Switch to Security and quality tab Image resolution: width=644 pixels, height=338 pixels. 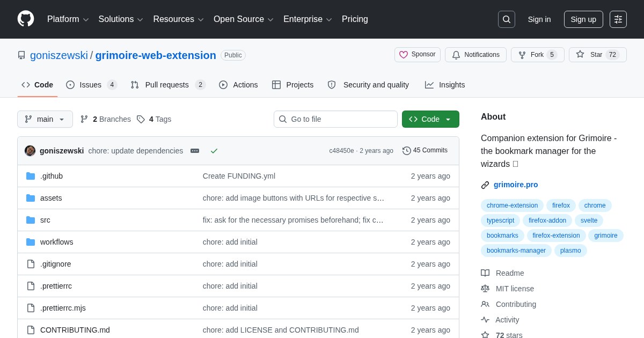pos(369,85)
